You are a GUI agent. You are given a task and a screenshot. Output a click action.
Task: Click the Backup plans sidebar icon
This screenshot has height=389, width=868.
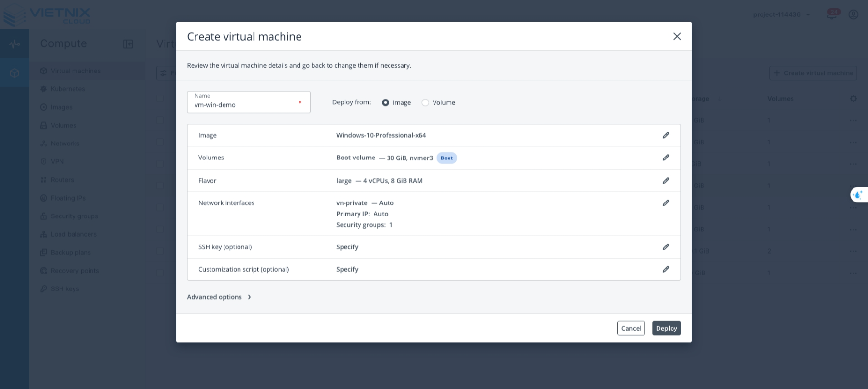(x=44, y=252)
